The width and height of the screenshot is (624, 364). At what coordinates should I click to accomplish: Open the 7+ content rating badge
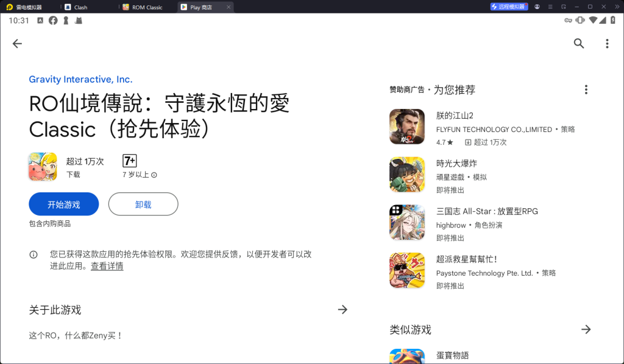(x=130, y=161)
